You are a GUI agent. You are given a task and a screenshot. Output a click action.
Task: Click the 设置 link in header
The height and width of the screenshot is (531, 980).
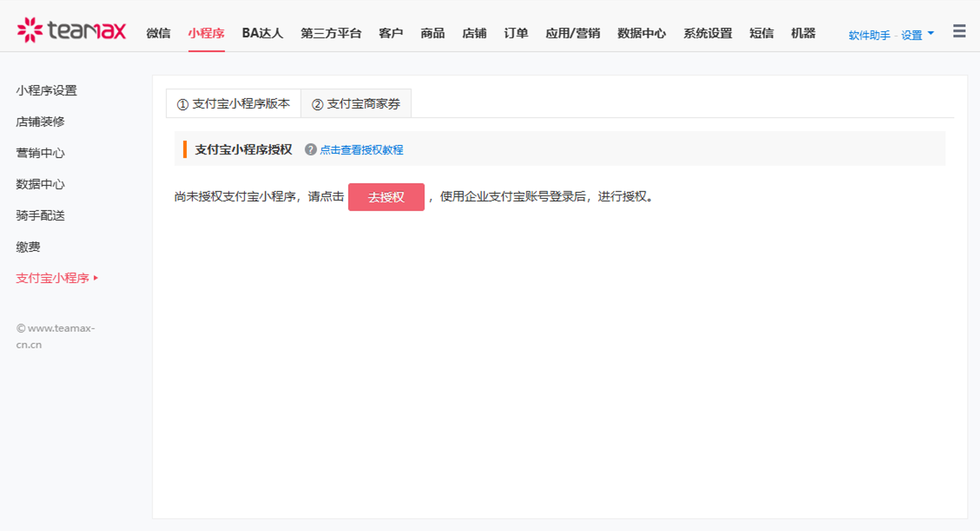click(x=911, y=35)
